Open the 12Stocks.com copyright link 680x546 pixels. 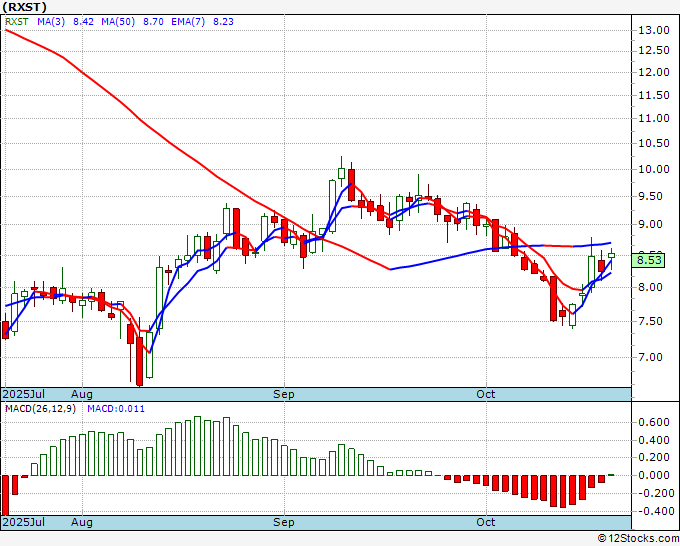pos(638,539)
